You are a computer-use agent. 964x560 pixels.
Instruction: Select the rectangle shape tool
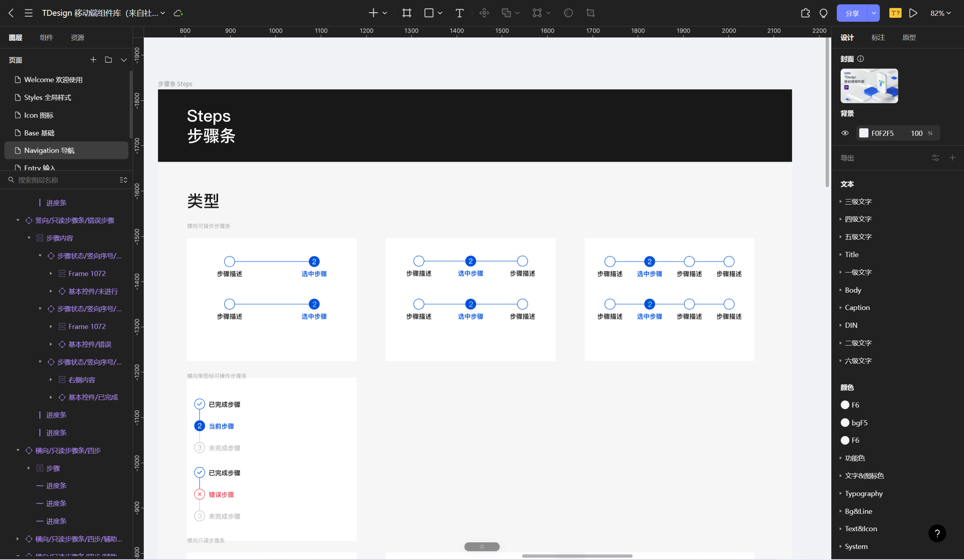coord(429,13)
